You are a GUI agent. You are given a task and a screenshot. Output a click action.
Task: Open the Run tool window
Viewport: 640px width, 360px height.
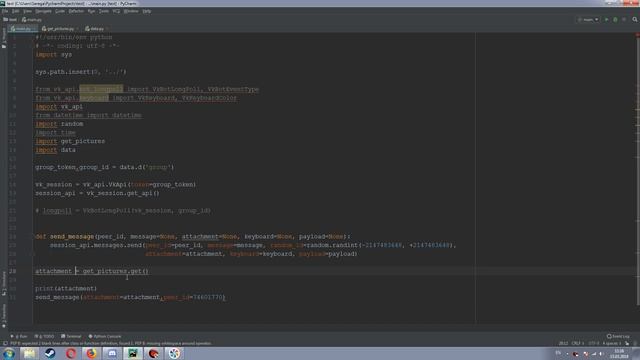pos(19,336)
